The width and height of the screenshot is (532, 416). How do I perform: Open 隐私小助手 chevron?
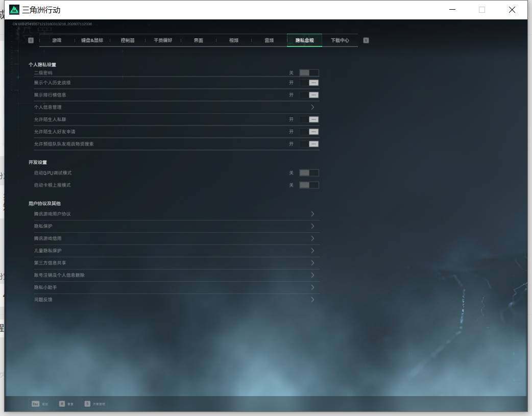pos(312,287)
